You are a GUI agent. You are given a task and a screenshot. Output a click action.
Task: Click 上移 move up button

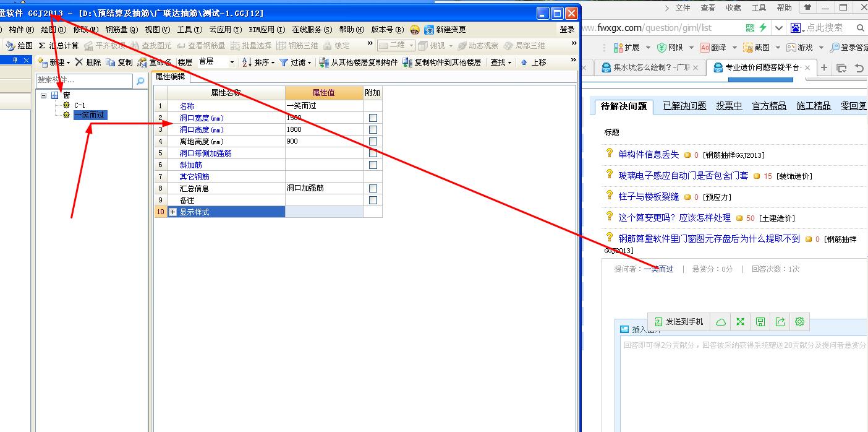pos(533,62)
